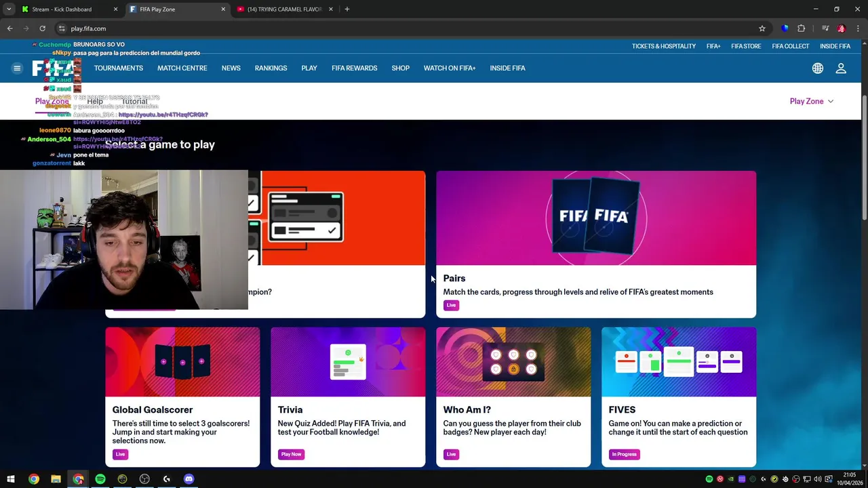
Task: Go to the NEWS section
Action: point(231,68)
